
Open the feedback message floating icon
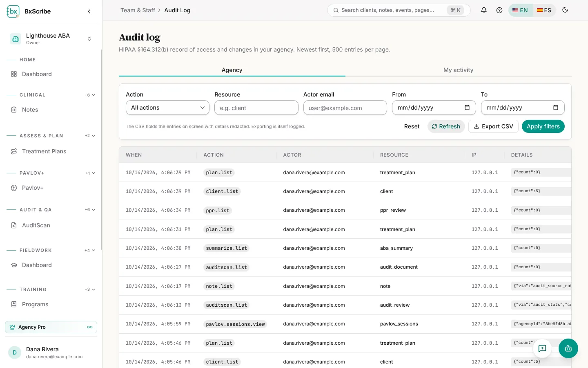[542, 348]
